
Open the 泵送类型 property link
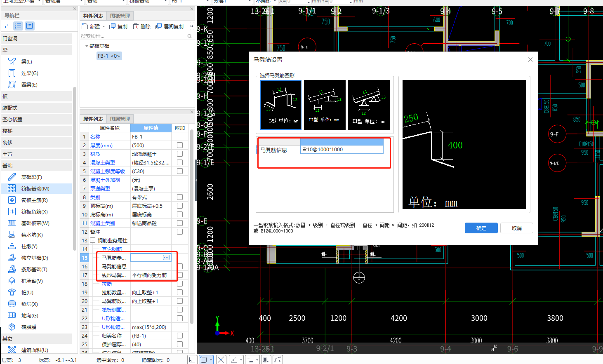100,188
